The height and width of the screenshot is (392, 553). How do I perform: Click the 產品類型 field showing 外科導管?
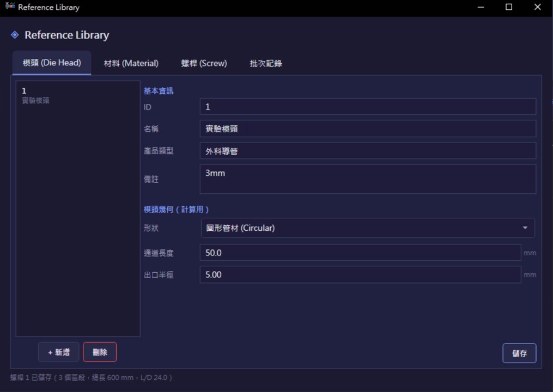click(368, 151)
